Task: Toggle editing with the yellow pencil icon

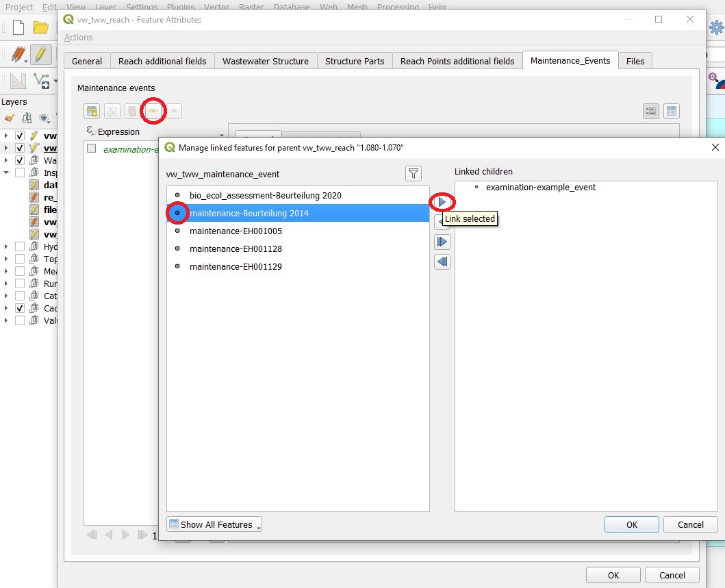Action: pos(40,55)
